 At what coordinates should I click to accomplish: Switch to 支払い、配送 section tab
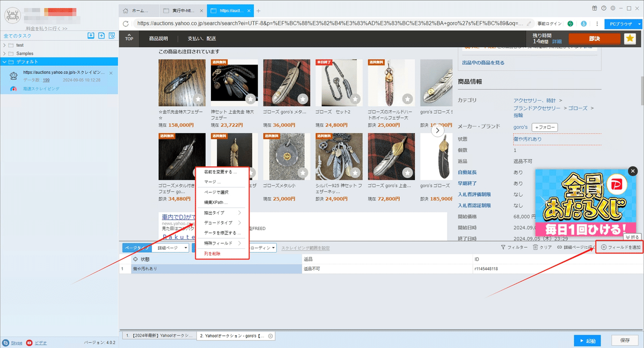click(202, 39)
